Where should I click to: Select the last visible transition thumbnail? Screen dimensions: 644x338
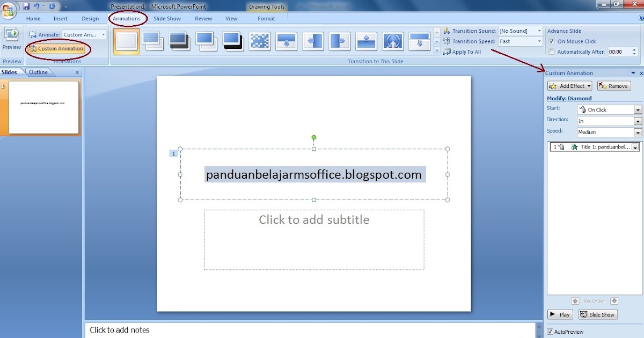pos(420,41)
